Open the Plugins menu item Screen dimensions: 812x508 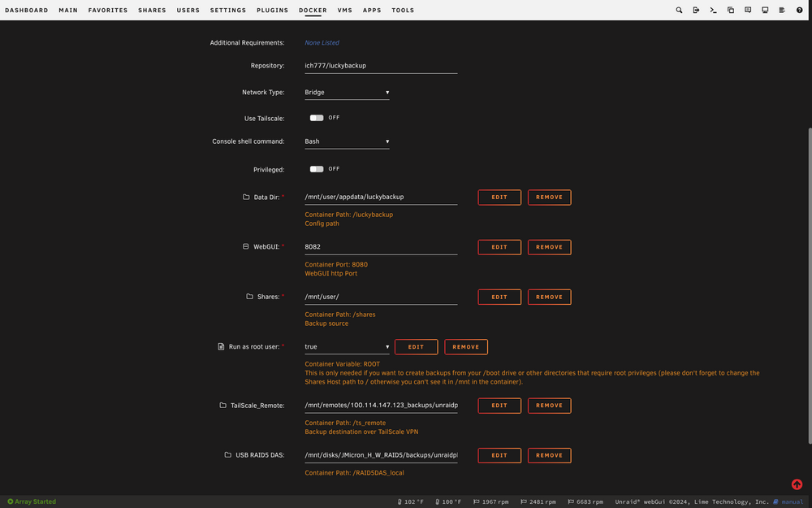point(272,11)
